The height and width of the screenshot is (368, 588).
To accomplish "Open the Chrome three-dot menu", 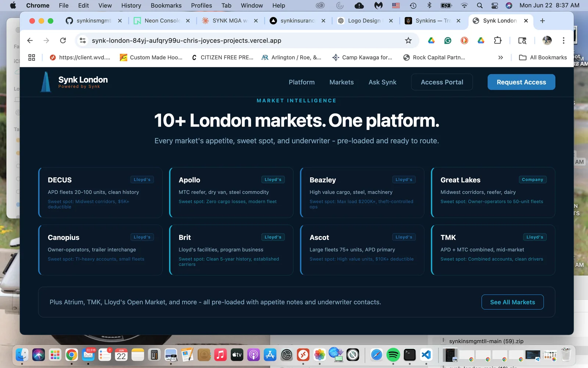I will [x=563, y=40].
